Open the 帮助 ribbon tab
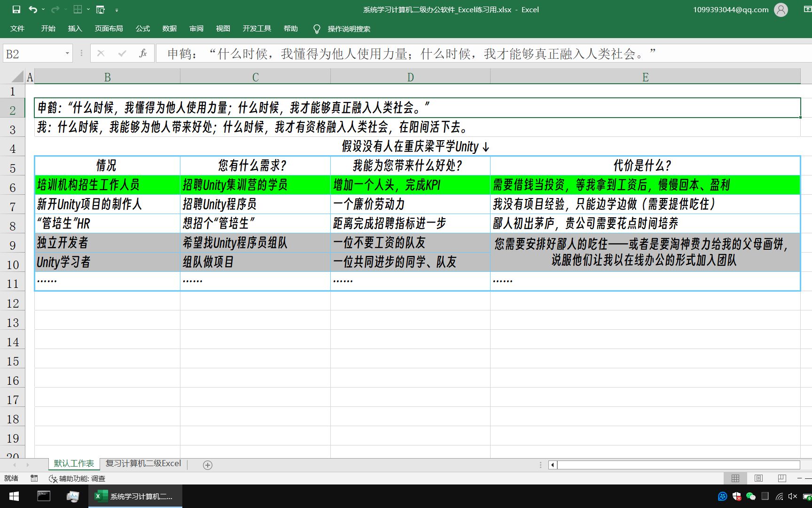 click(x=291, y=29)
